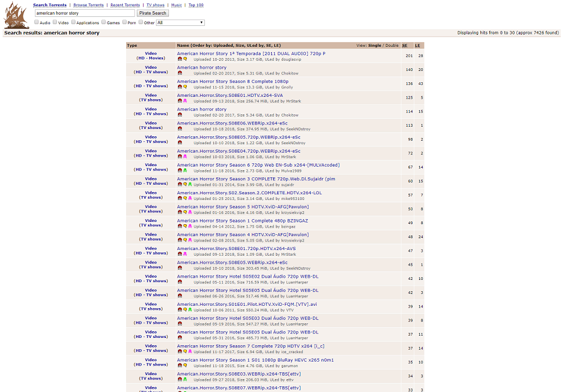
Task: Green skull icon for S01E01.Pilot.HDTV row
Action: point(190,310)
